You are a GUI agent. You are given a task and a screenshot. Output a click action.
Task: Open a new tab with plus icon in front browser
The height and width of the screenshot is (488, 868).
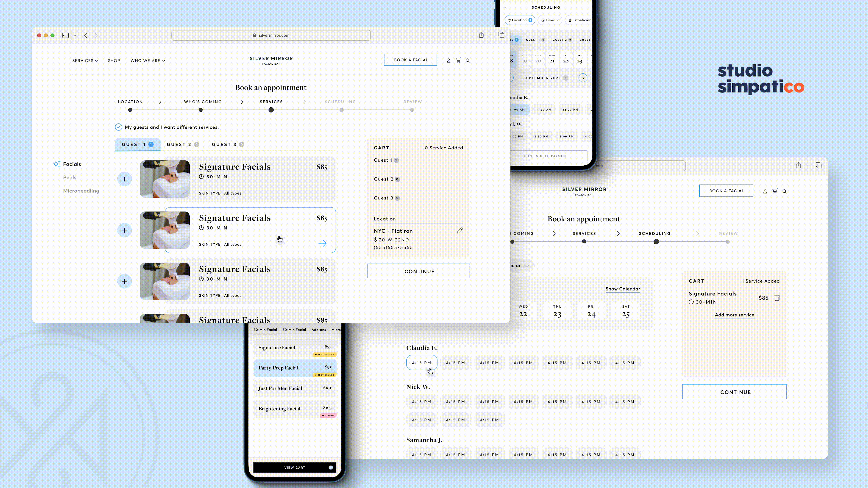pyautogui.click(x=491, y=35)
